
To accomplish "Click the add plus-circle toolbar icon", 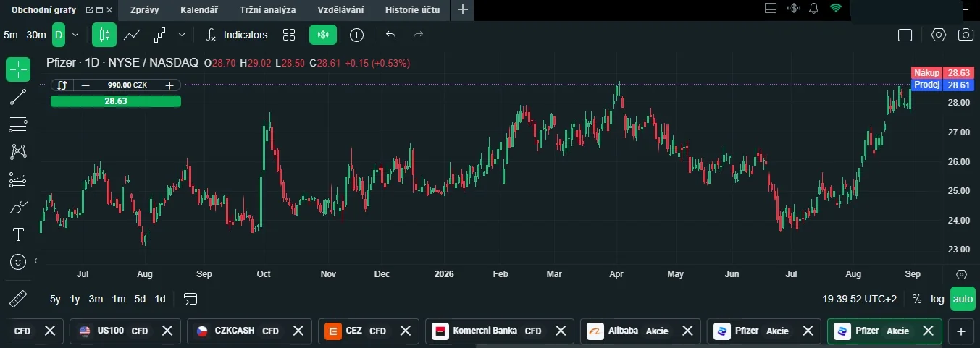I will 356,35.
